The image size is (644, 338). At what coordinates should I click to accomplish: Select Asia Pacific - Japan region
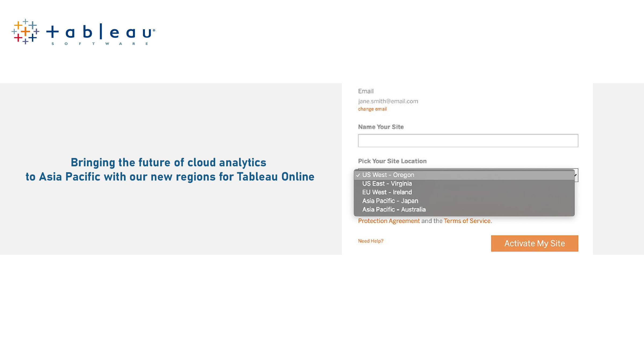(x=390, y=201)
